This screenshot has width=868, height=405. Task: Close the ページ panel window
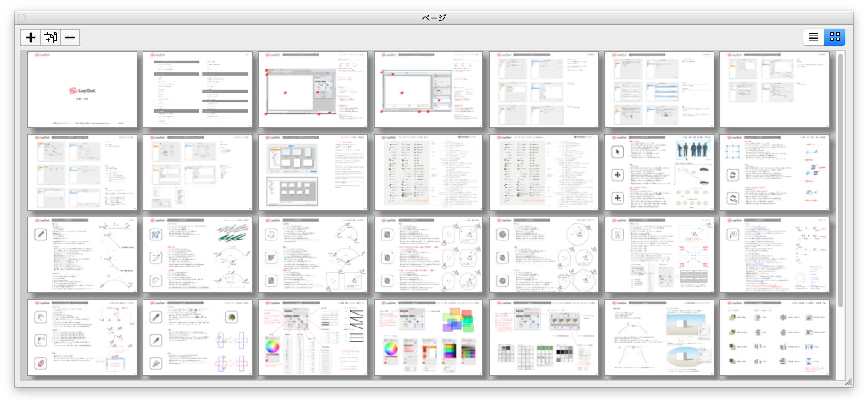click(x=21, y=17)
